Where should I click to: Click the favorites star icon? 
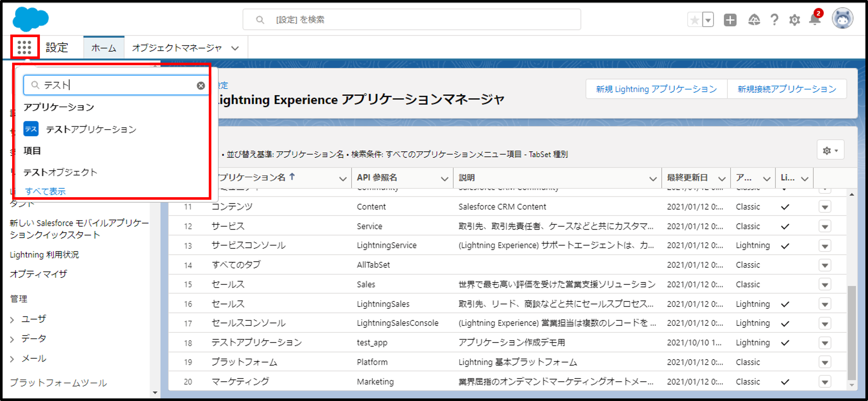[x=695, y=20]
